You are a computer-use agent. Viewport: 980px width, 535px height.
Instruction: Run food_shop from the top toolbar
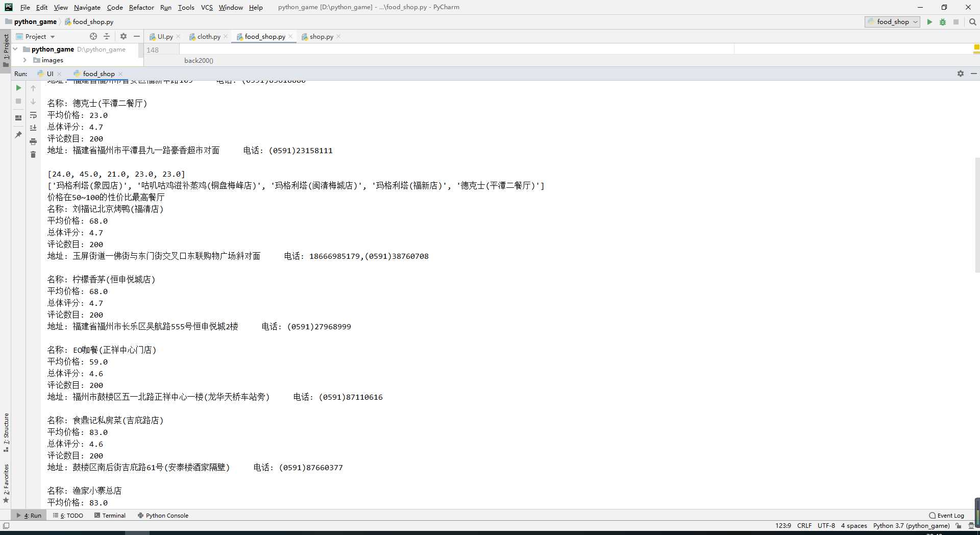click(x=929, y=22)
